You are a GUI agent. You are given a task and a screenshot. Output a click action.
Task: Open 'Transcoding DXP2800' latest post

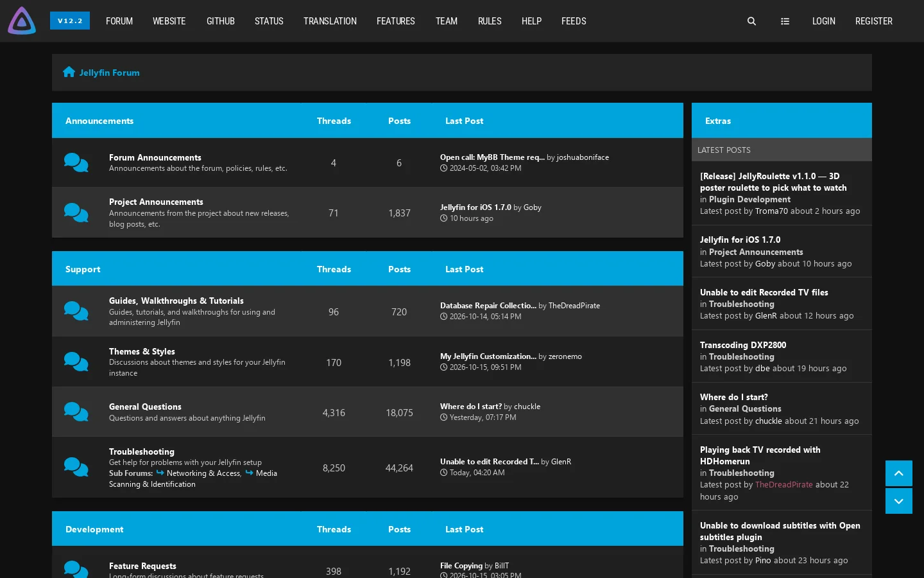click(x=743, y=345)
